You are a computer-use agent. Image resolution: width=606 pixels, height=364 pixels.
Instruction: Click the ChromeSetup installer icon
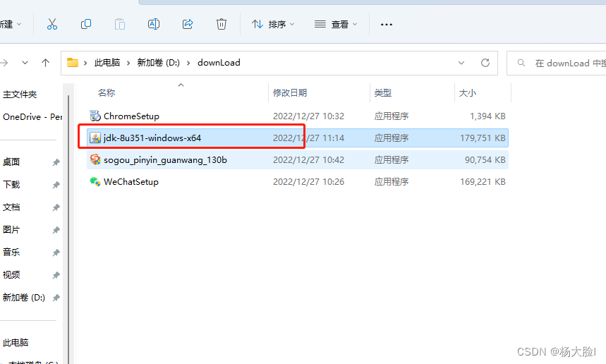tap(95, 116)
